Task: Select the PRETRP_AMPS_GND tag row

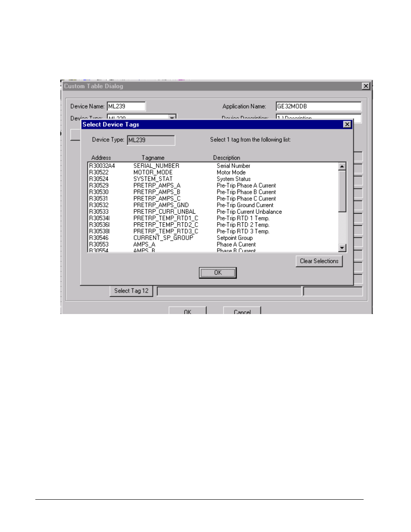Action: (213, 205)
